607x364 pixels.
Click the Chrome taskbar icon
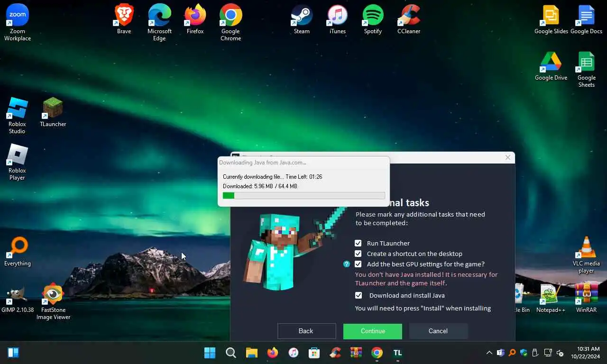[x=377, y=353]
